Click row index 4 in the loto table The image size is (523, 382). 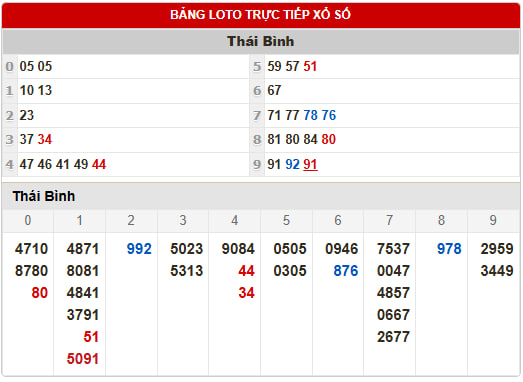10,164
